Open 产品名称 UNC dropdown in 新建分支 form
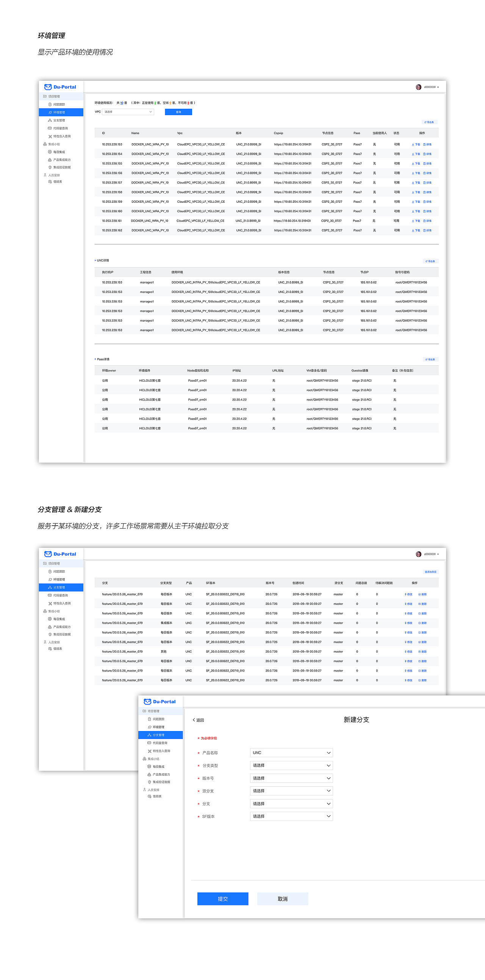This screenshot has width=485, height=980. (291, 753)
